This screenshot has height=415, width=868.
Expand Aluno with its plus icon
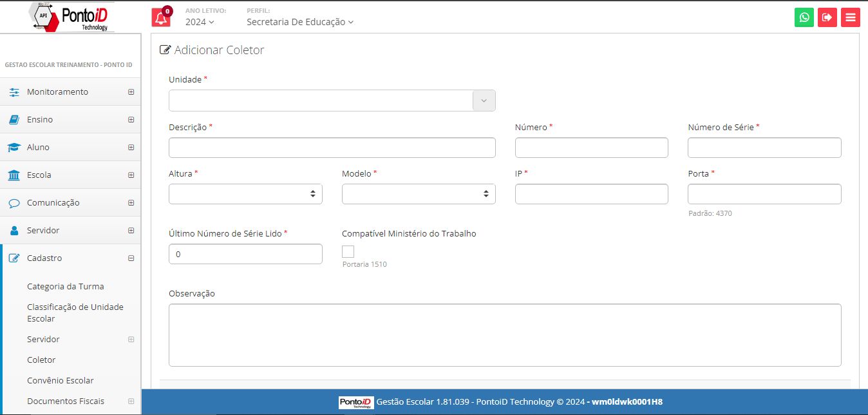click(x=131, y=148)
